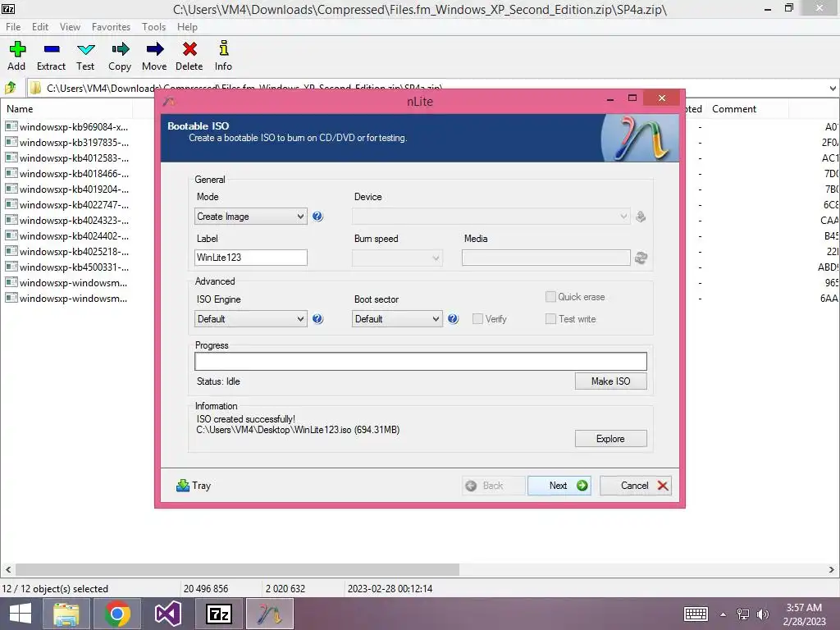Screen dimensions: 840x630
Task: Click the 7z icon in window title bar
Action: pyautogui.click(x=8, y=8)
